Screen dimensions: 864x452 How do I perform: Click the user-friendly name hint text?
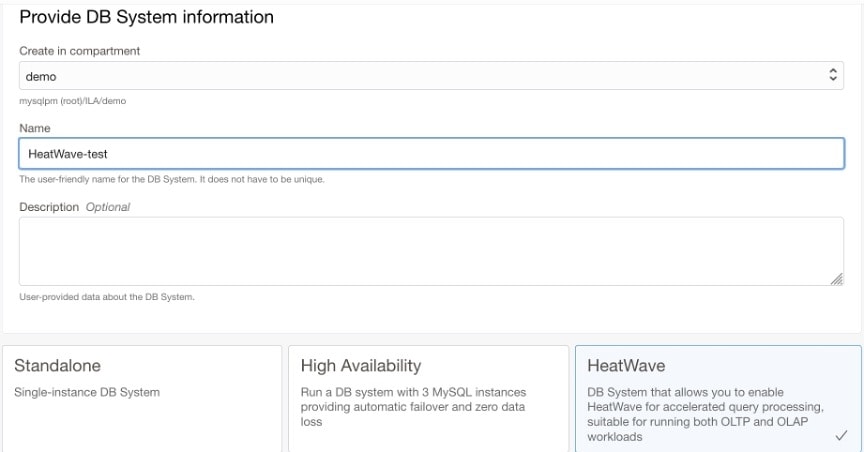click(172, 179)
